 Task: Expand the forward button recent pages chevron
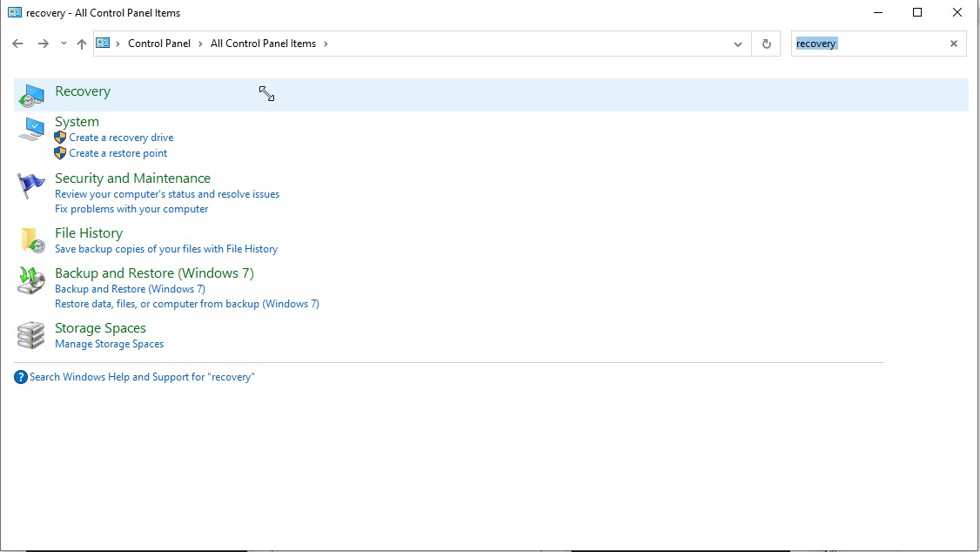click(x=63, y=43)
